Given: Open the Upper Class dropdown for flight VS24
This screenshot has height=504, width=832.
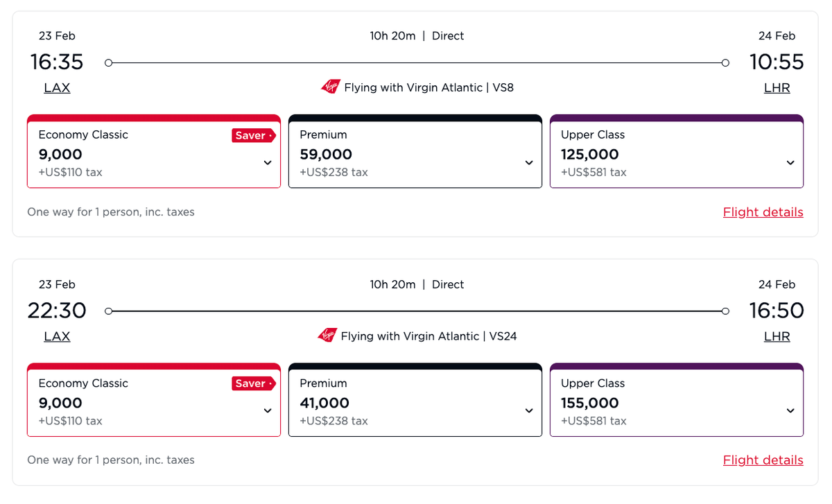Looking at the screenshot, I should [790, 410].
